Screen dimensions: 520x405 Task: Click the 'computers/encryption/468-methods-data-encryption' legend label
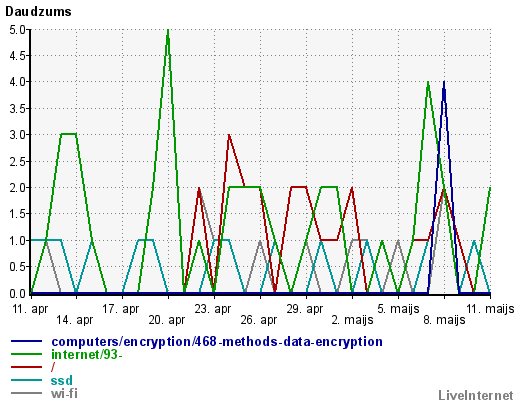click(217, 342)
